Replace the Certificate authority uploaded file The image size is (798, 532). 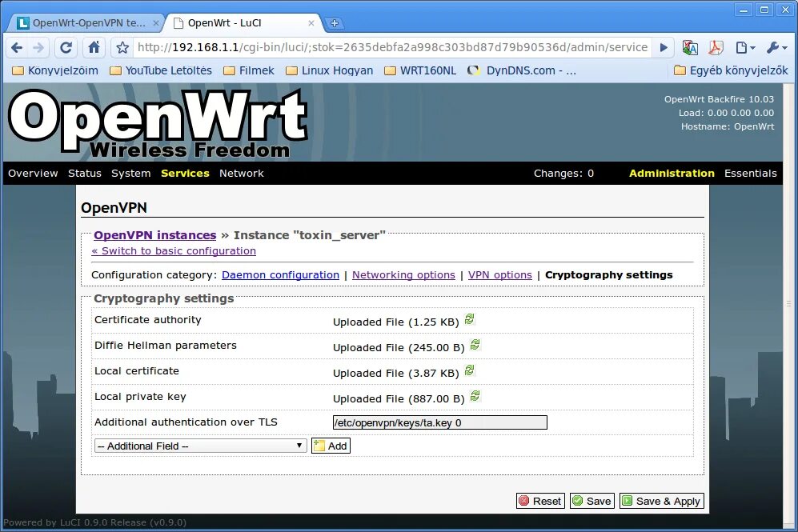470,319
